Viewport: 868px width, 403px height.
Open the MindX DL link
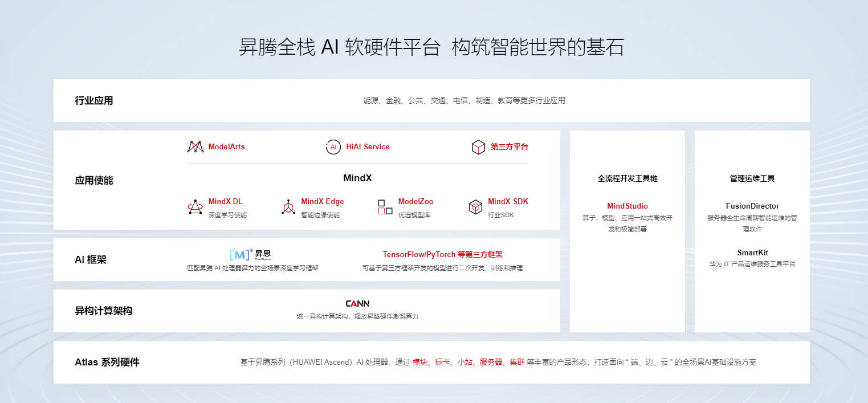click(x=225, y=202)
